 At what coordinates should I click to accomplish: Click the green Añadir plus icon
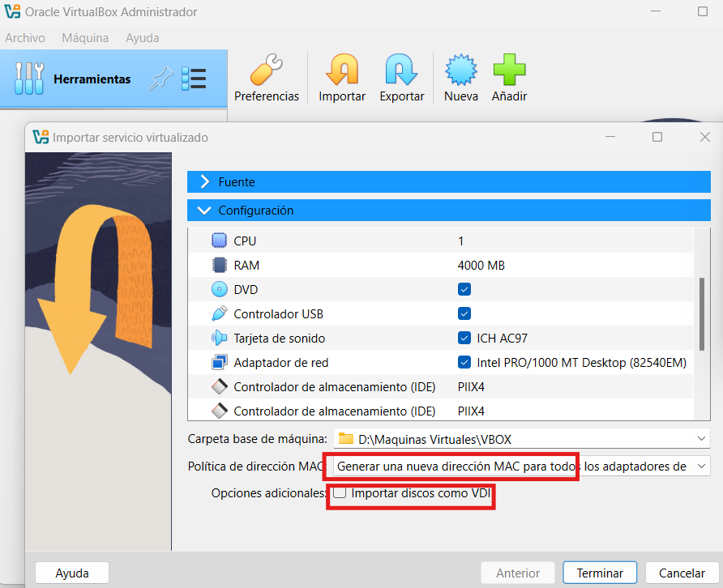click(509, 70)
